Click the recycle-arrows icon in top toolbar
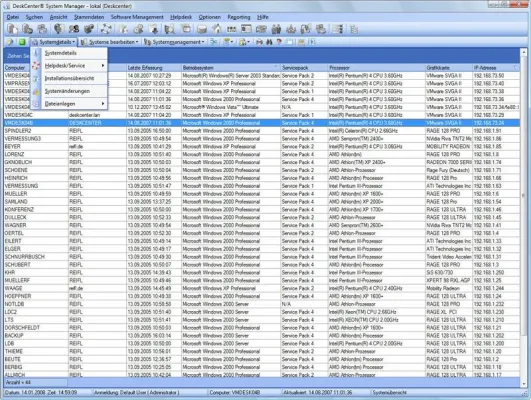The height and width of the screenshot is (400, 531). (106, 29)
